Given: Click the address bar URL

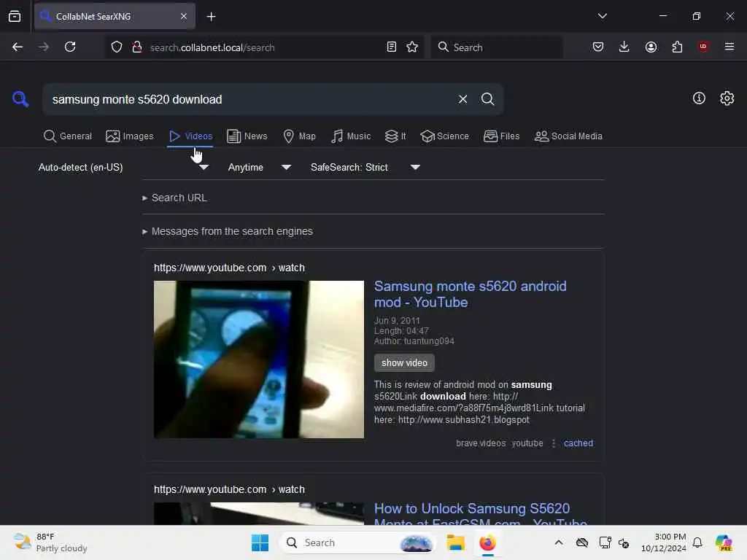Looking at the screenshot, I should (x=212, y=47).
